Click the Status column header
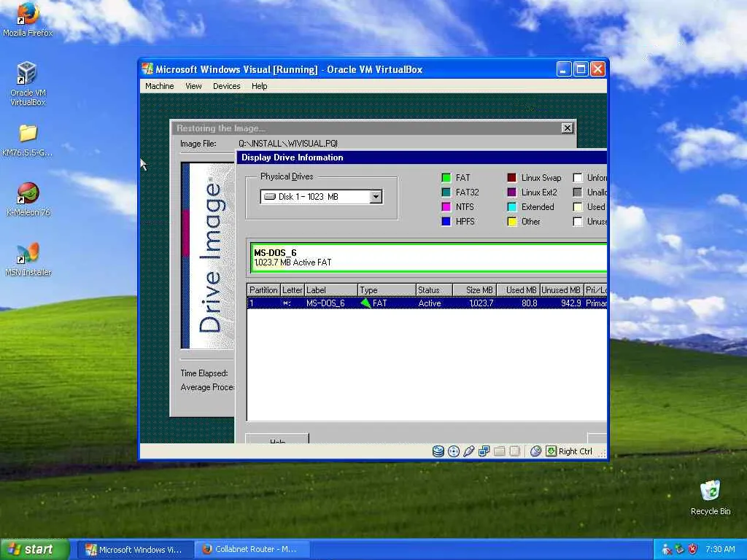The width and height of the screenshot is (747, 560). (433, 290)
